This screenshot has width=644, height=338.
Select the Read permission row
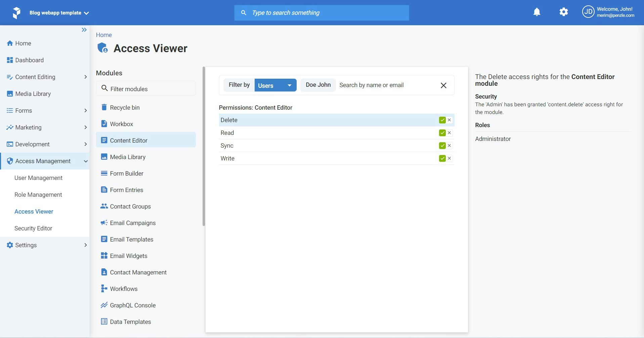tap(336, 133)
